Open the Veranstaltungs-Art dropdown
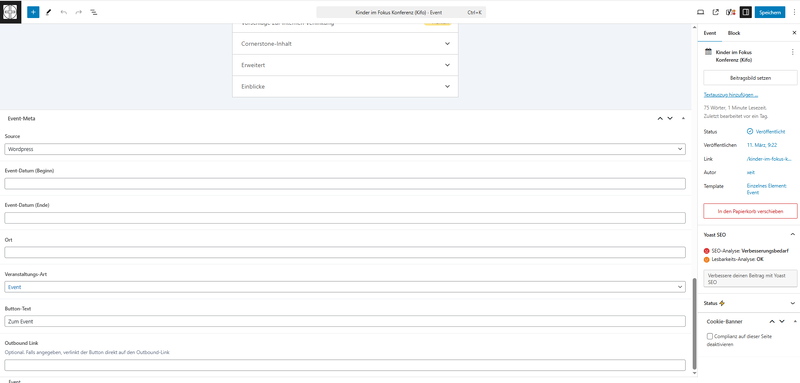This screenshot has height=383, width=800. tap(345, 287)
